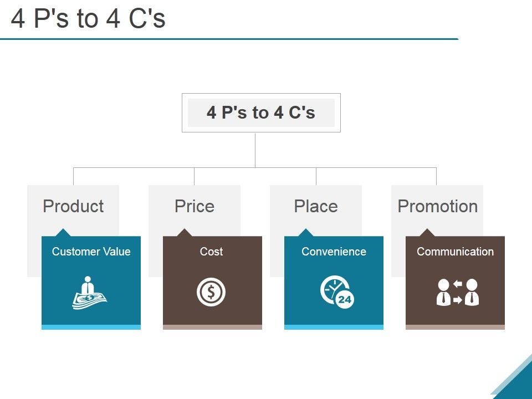Click the Product heading box
This screenshot has height=399, width=532.
73,206
